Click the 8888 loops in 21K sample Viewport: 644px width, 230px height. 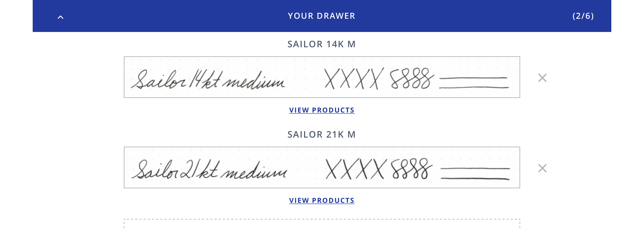[x=411, y=169]
